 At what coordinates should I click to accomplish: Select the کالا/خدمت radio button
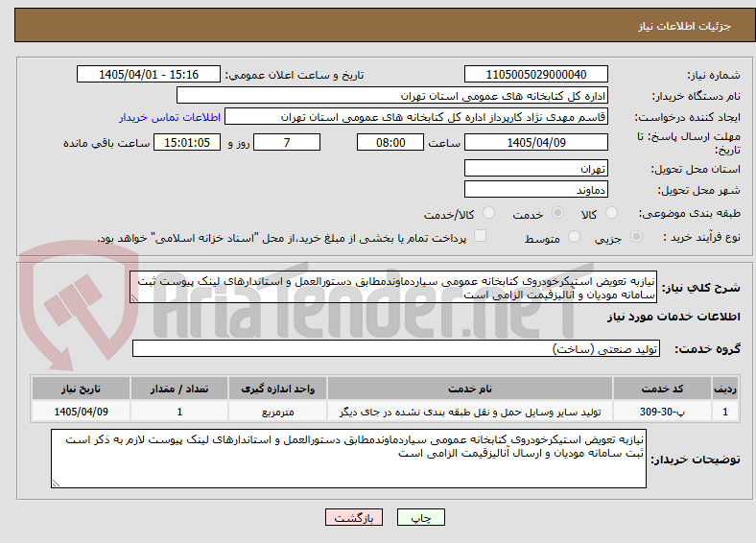pos(488,213)
